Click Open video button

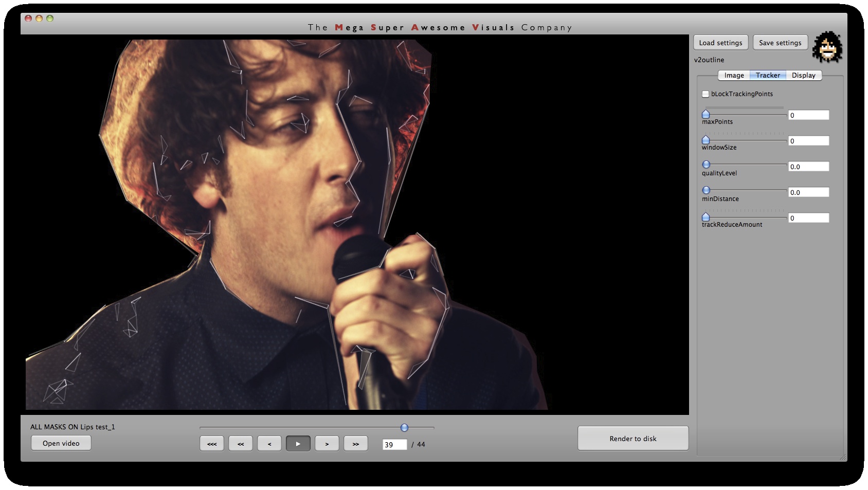61,443
